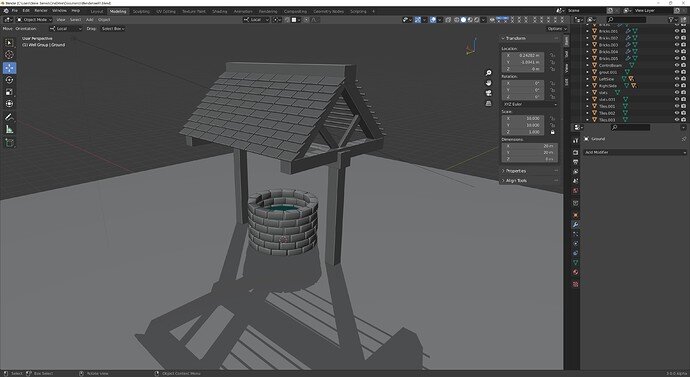Select the Scale tool
690x377 pixels.
[x=9, y=92]
